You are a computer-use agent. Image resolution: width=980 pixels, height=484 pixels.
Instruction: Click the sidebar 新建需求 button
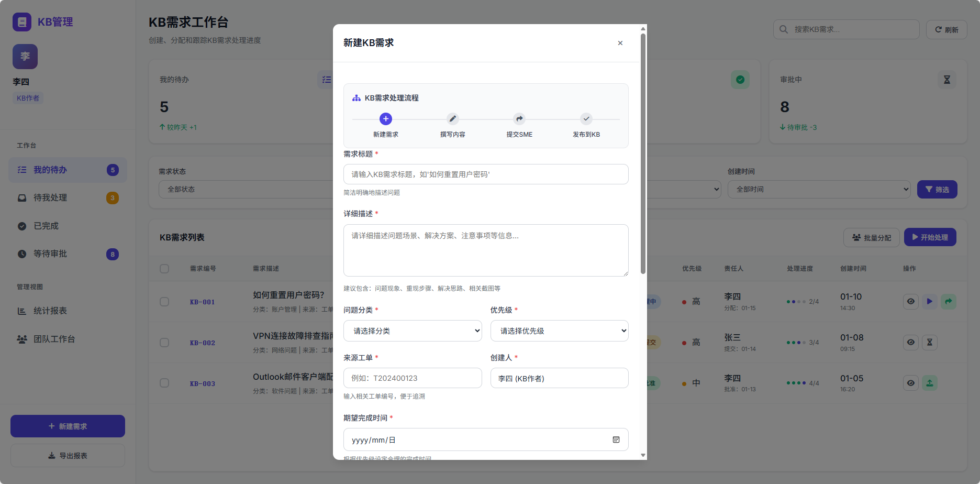pyautogui.click(x=68, y=426)
